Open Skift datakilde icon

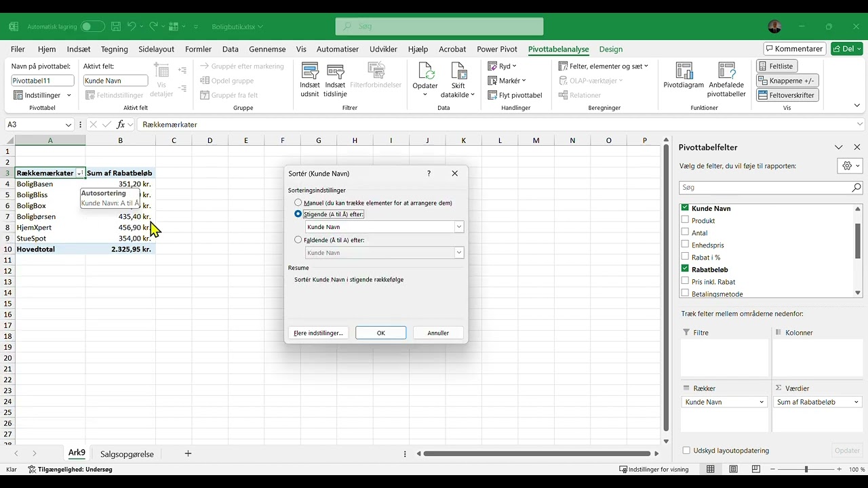458,71
